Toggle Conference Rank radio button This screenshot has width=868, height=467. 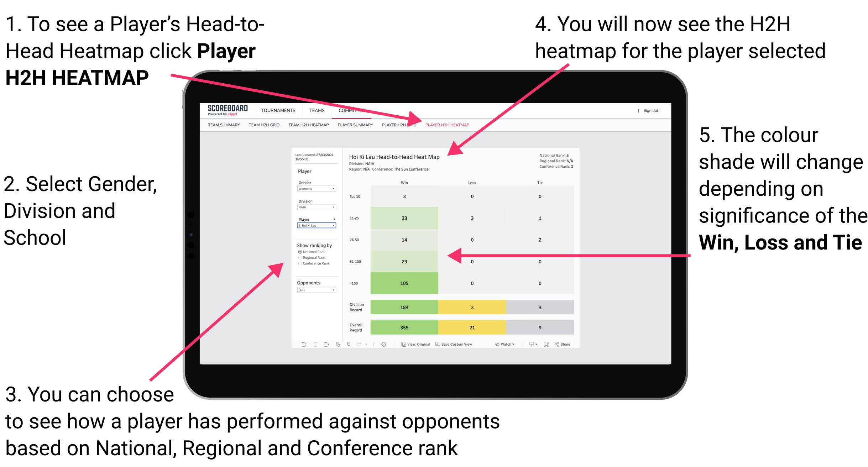(x=300, y=263)
